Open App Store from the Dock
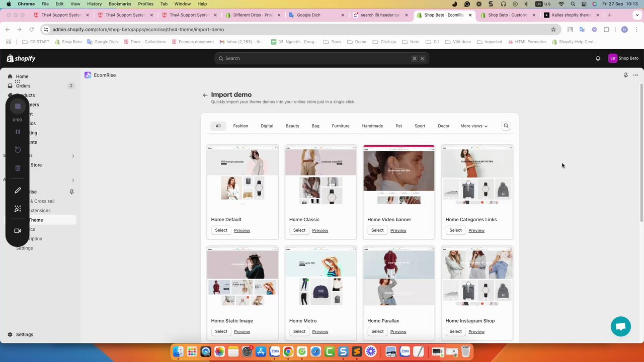644x362 pixels. click(x=261, y=351)
